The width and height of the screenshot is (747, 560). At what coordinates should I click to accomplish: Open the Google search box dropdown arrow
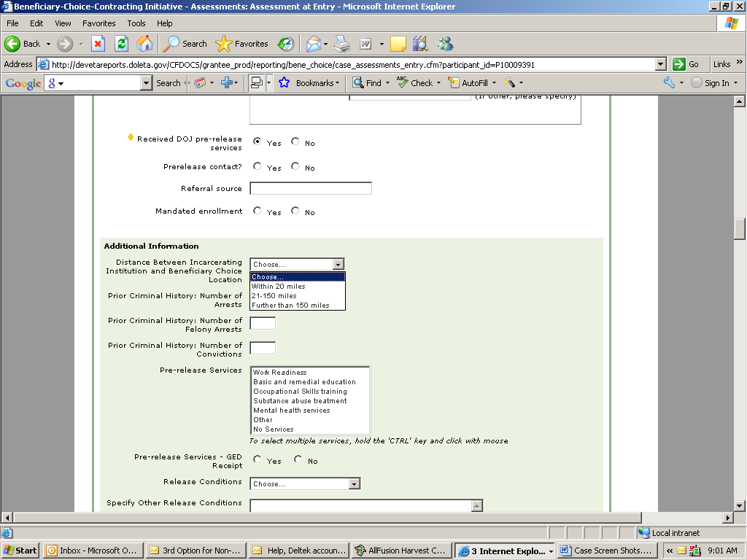coord(146,83)
